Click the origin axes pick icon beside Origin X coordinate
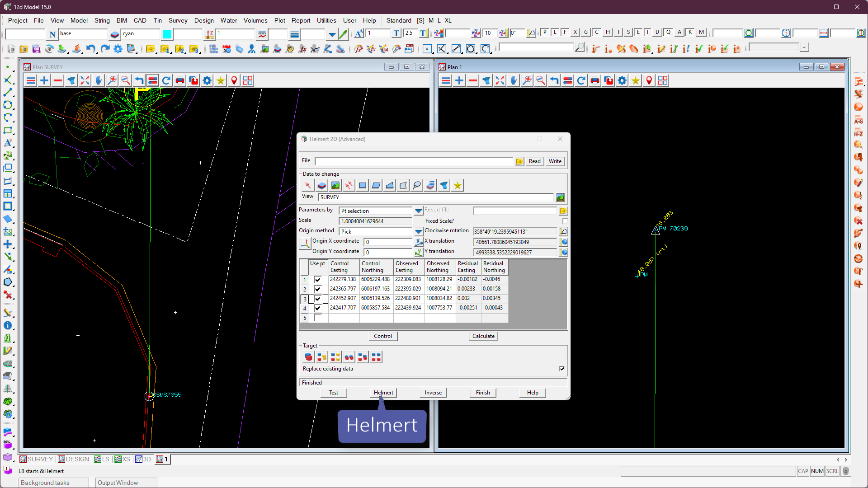 coord(305,244)
